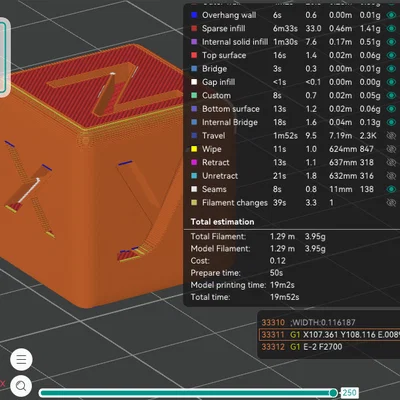Click the Sparse infill label
Viewport: 400px width, 400px height.
[224, 28]
